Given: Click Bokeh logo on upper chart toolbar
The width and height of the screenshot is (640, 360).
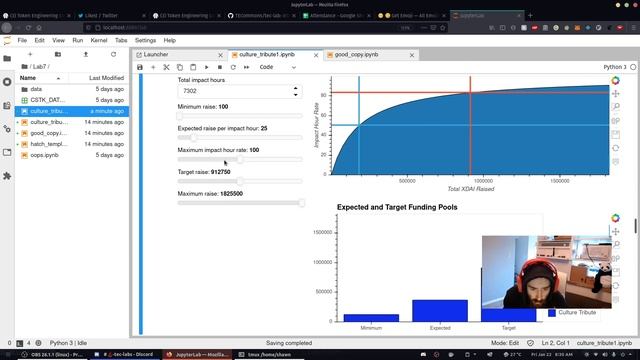Looking at the screenshot, I should [x=616, y=80].
